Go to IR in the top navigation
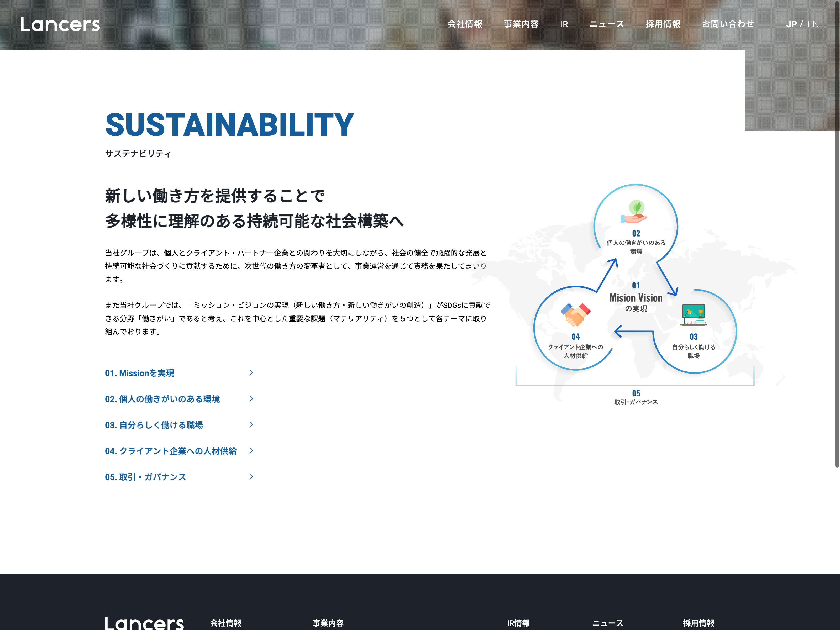The height and width of the screenshot is (630, 840). point(564,24)
